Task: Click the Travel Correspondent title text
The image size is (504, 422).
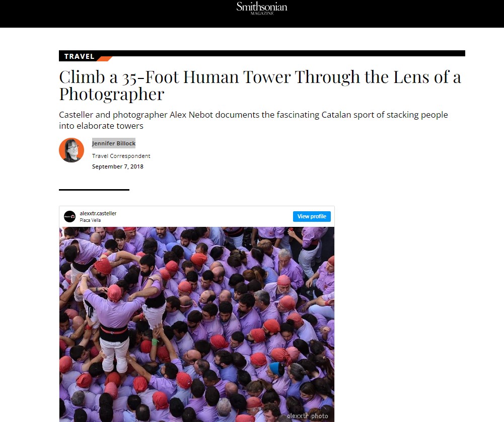Action: (x=121, y=156)
